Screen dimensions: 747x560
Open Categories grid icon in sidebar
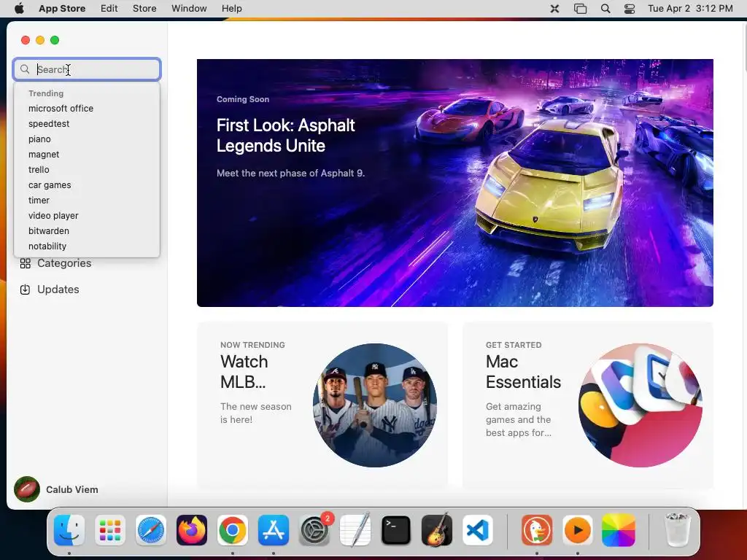(x=26, y=263)
